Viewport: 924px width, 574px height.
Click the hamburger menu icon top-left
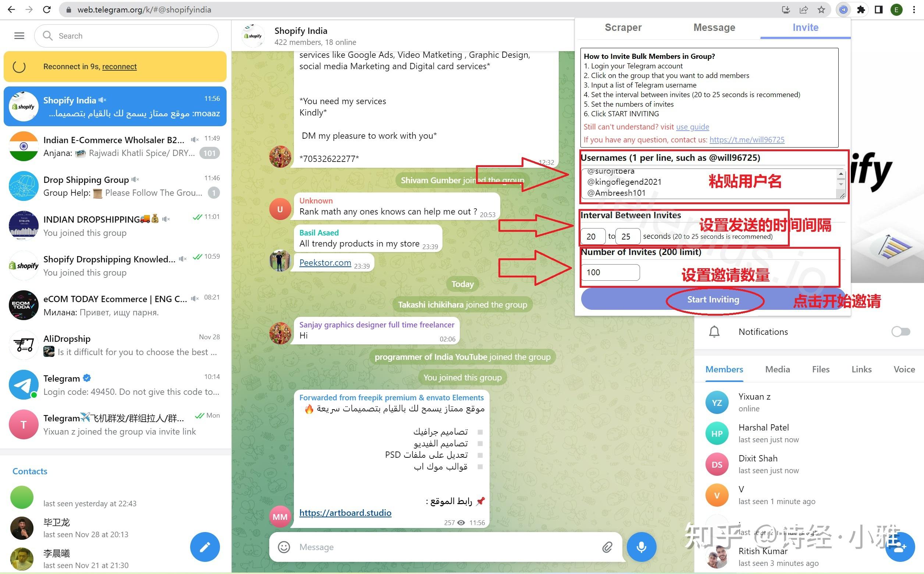click(x=20, y=36)
